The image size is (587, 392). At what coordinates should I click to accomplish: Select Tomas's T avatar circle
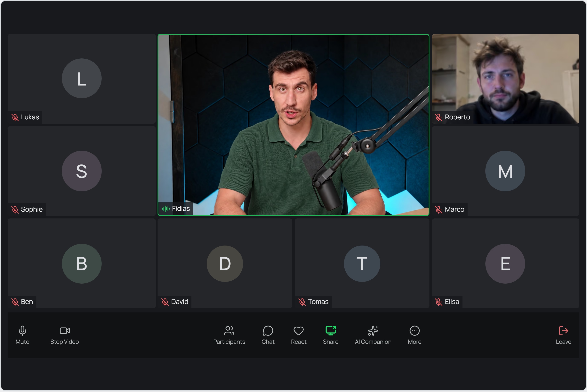click(362, 264)
